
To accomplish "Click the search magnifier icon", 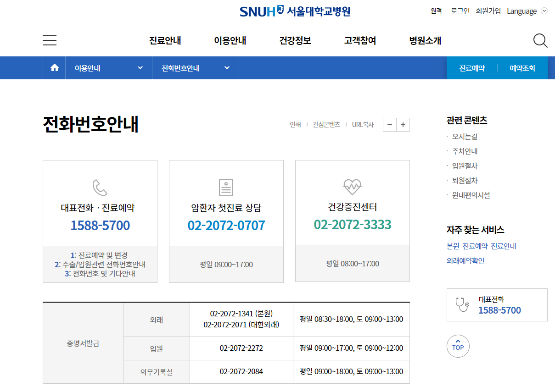I will 540,40.
